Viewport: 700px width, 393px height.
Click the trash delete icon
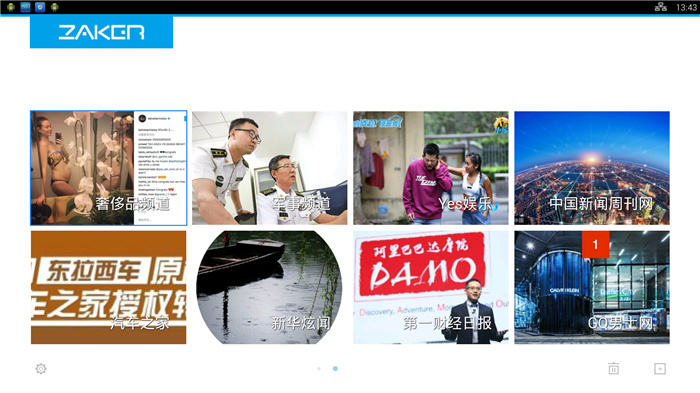pyautogui.click(x=613, y=368)
